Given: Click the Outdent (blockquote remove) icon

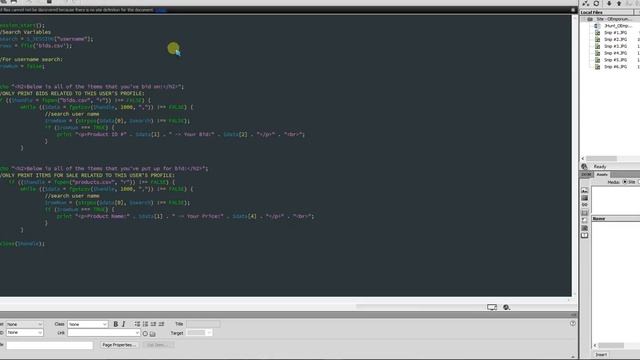Looking at the screenshot, I should (x=153, y=324).
